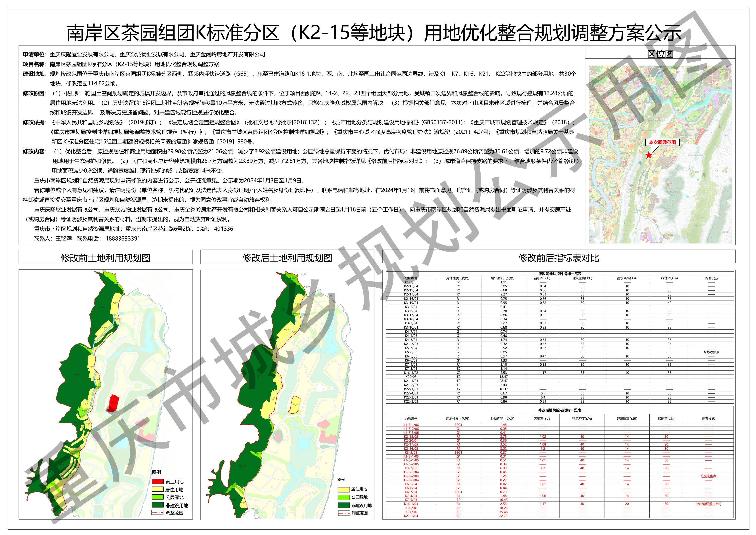Image resolution: width=756 pixels, height=535 pixels.
Task: Click parcel K2-15/05 in the after table
Action: coord(411,437)
